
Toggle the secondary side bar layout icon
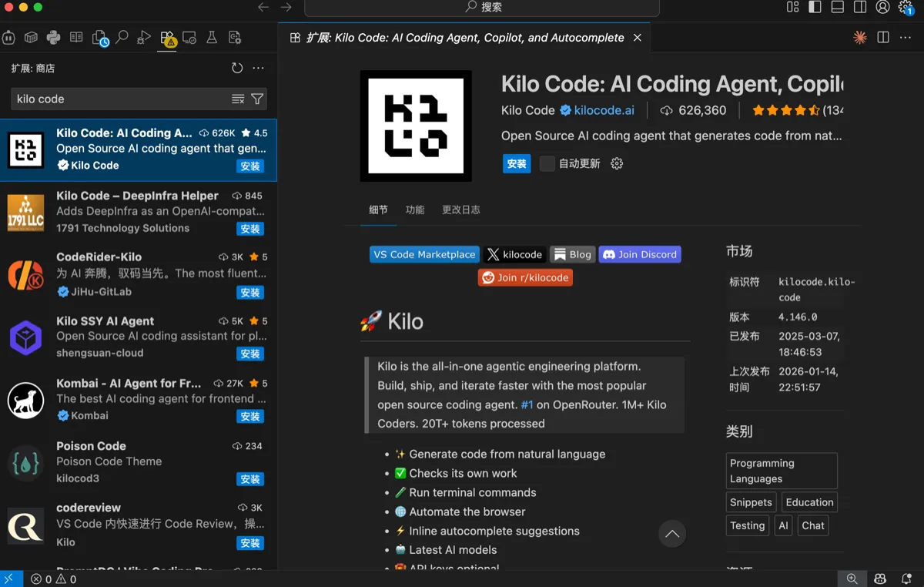(860, 7)
